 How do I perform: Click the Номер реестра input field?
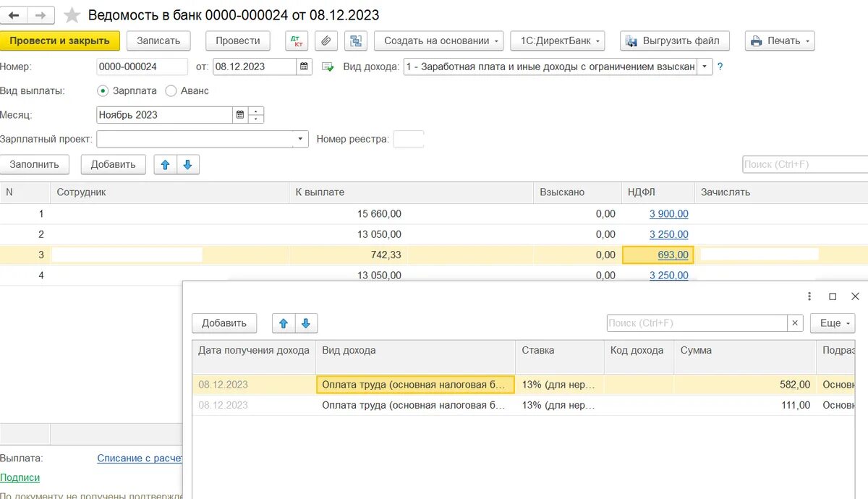409,139
